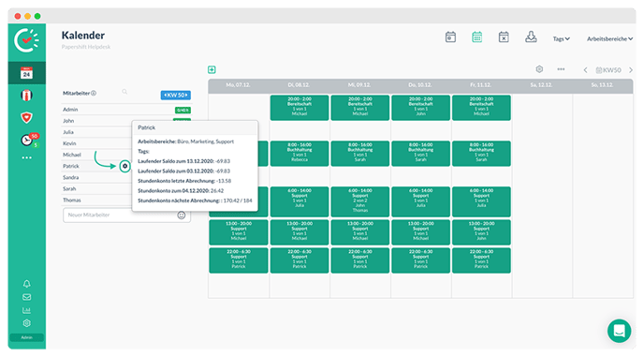Screen dimensions: 644x357
Task: Click the Papershift clock logo
Action: [x=27, y=40]
